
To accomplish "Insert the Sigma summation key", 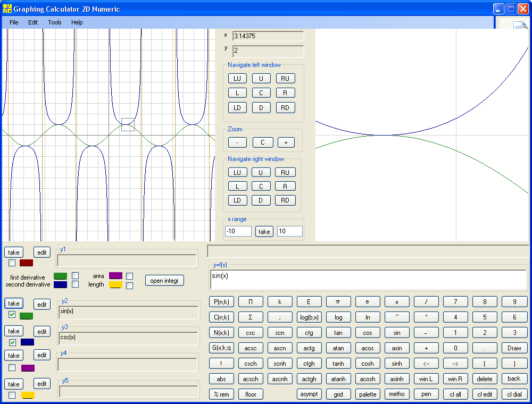I will point(251,317).
